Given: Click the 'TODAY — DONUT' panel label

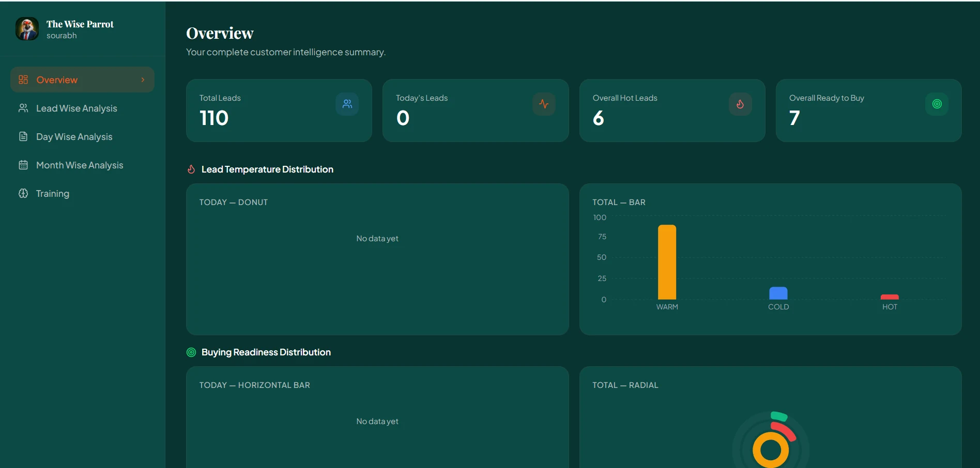Looking at the screenshot, I should (x=234, y=202).
